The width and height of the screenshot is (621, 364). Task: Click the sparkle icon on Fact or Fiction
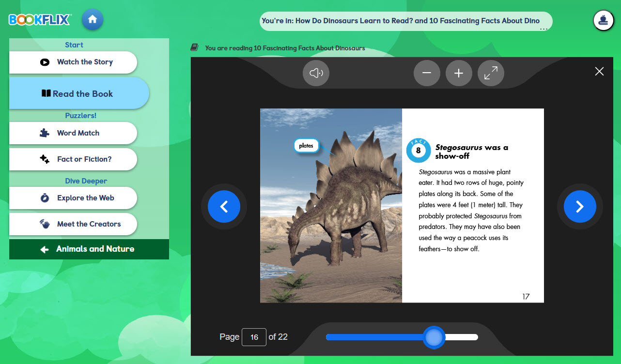click(45, 159)
